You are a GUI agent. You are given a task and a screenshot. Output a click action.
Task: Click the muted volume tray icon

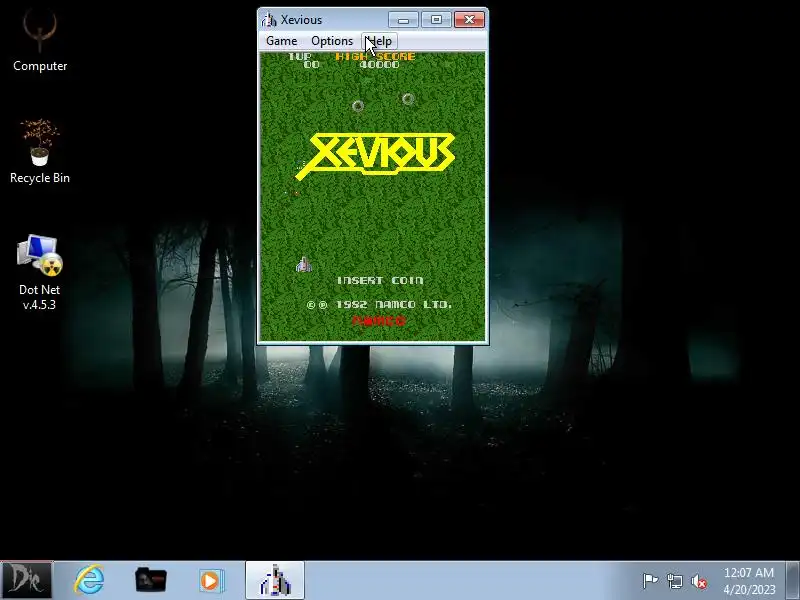click(x=699, y=581)
